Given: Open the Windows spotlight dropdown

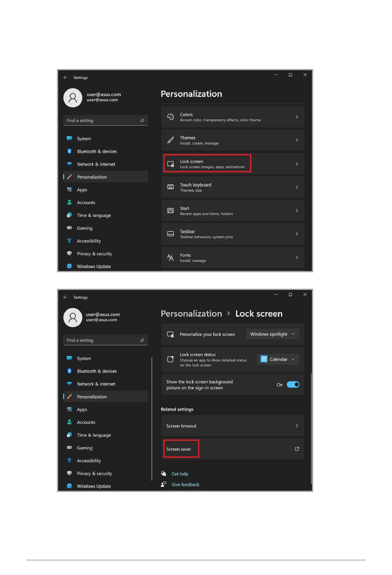Looking at the screenshot, I should point(273,334).
